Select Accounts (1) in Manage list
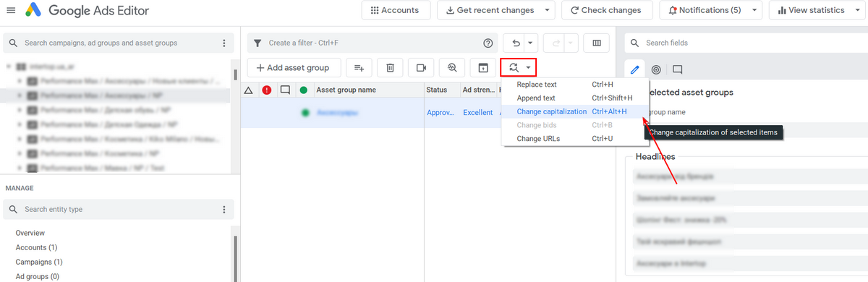This screenshot has height=282, width=868. [36, 247]
